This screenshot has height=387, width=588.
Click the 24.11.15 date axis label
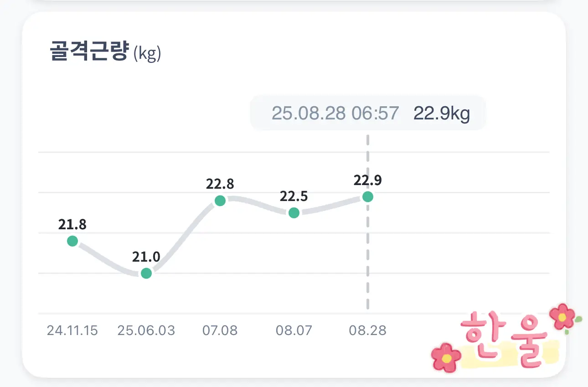pyautogui.click(x=72, y=330)
